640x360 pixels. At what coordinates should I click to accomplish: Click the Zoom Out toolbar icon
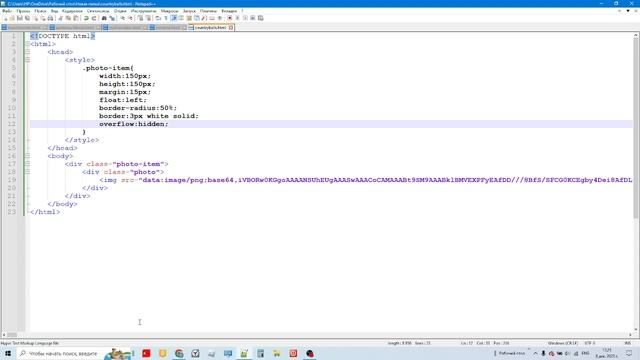pyautogui.click(x=131, y=18)
